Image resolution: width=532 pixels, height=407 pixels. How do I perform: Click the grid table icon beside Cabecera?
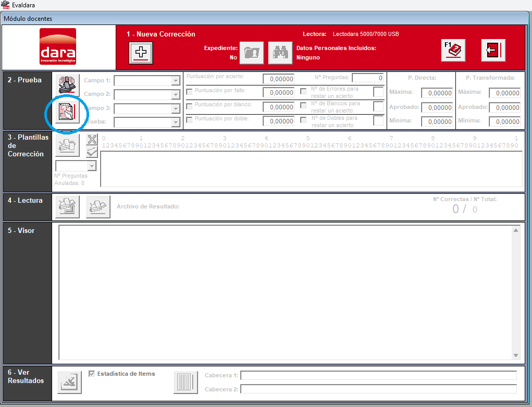[185, 383]
